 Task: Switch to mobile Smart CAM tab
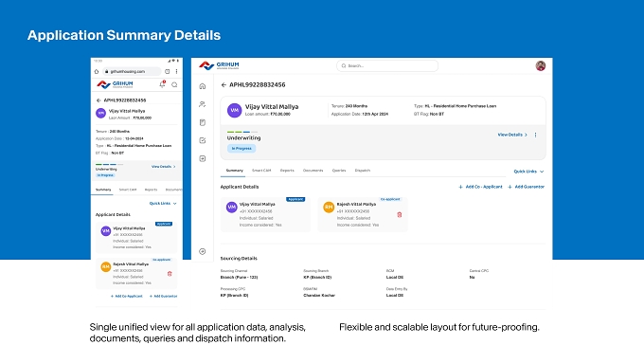point(128,190)
